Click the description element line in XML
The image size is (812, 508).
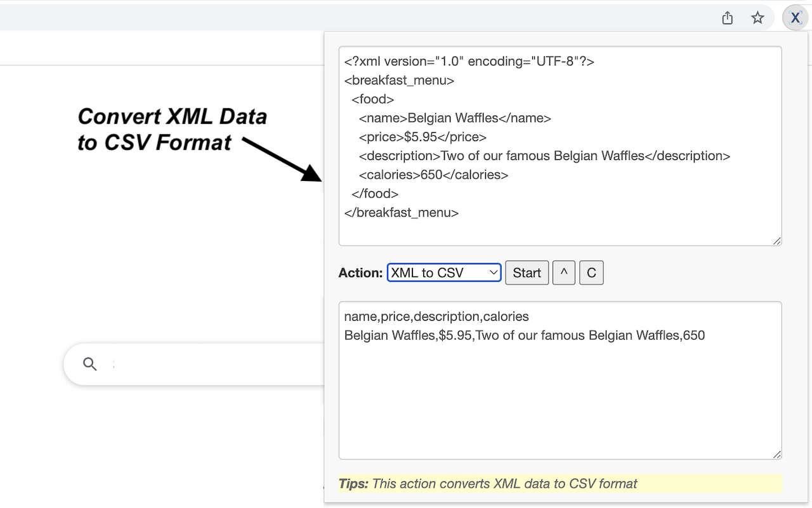click(x=544, y=156)
